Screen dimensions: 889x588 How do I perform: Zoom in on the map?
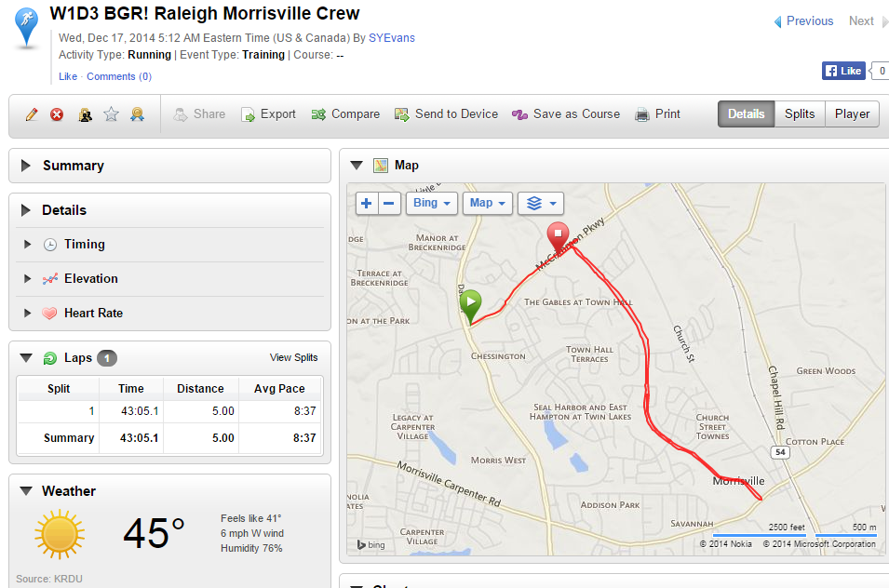pyautogui.click(x=368, y=203)
